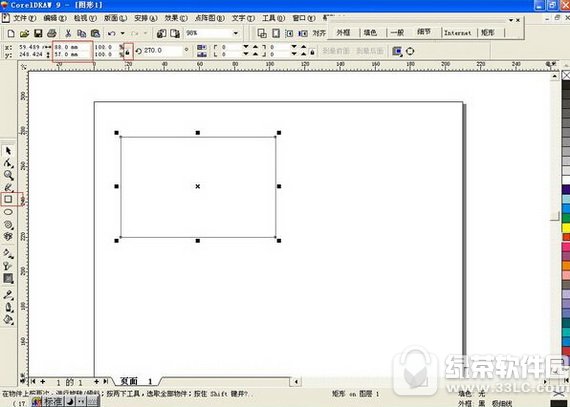Open the 检视(V) menu
The width and height of the screenshot is (570, 407).
tap(85, 18)
